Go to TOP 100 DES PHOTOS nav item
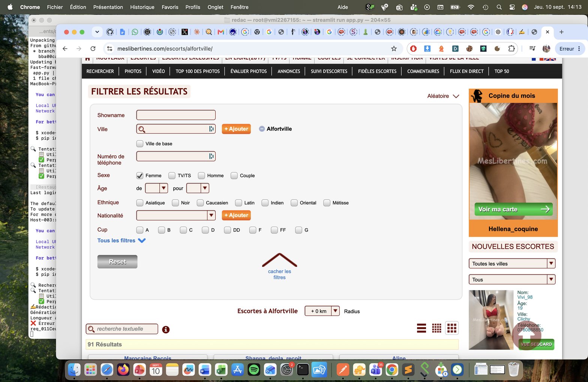Screen dimensions: 588x382 (x=198, y=71)
